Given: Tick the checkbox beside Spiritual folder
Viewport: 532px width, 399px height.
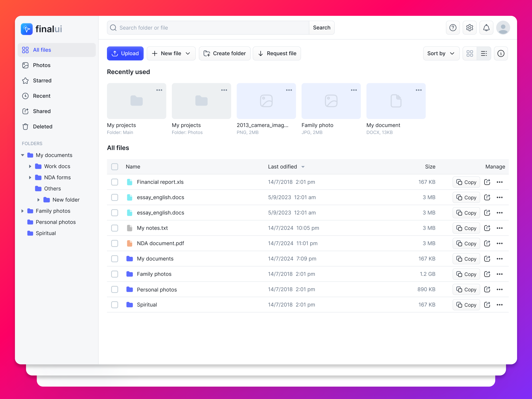Looking at the screenshot, I should [x=115, y=305].
